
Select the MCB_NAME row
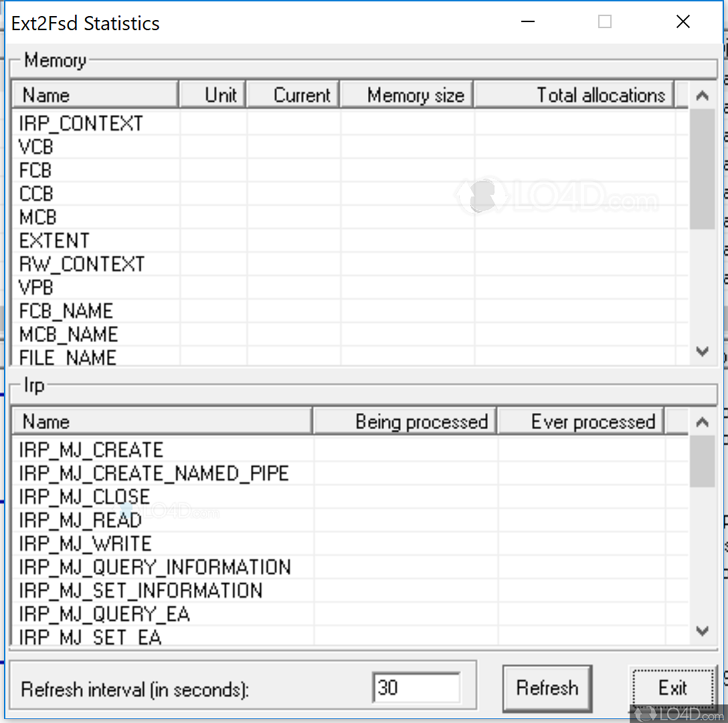(x=351, y=335)
